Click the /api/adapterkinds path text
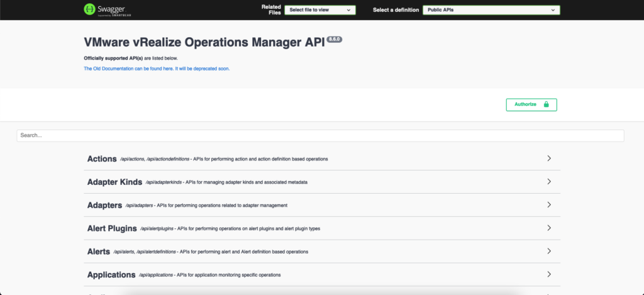Image resolution: width=644 pixels, height=295 pixels. (x=164, y=182)
